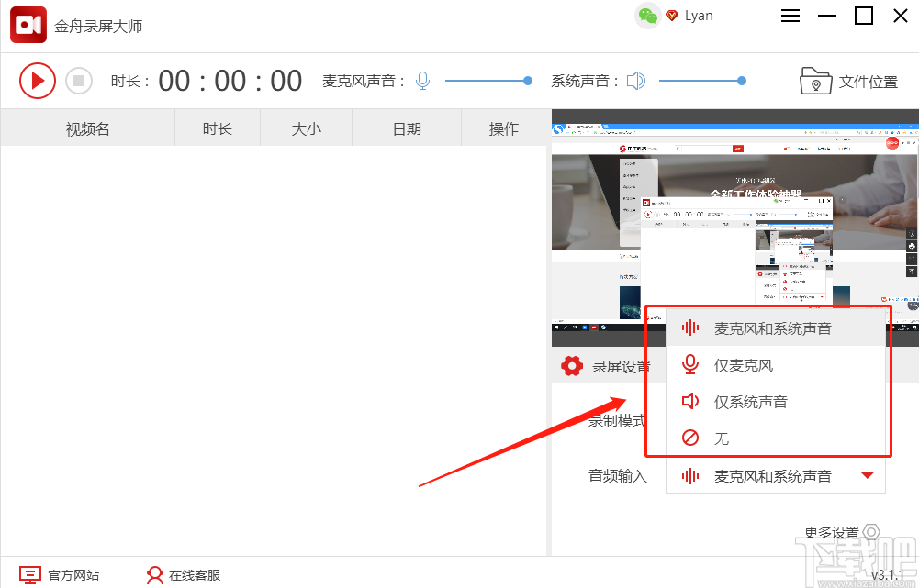This screenshot has width=919, height=588.
Task: Contact 在线客服 online customer service
Action: coord(182,574)
